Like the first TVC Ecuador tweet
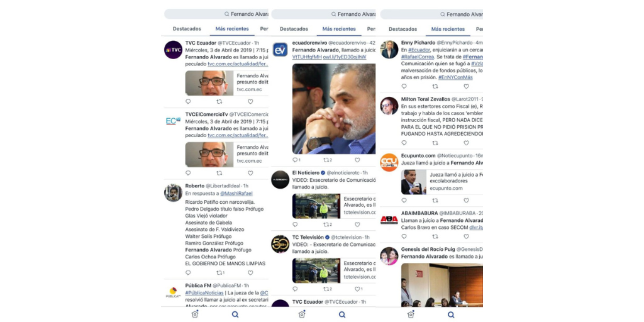 point(250,101)
